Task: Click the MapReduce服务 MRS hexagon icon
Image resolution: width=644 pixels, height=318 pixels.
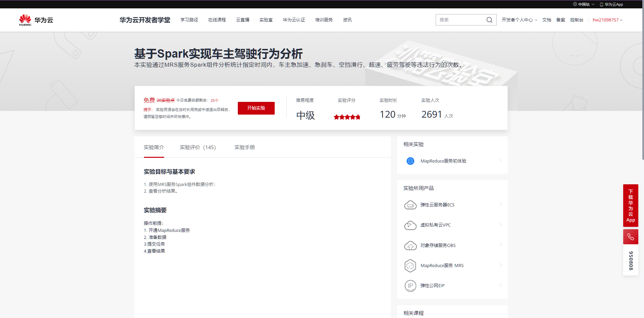Action: tap(410, 266)
